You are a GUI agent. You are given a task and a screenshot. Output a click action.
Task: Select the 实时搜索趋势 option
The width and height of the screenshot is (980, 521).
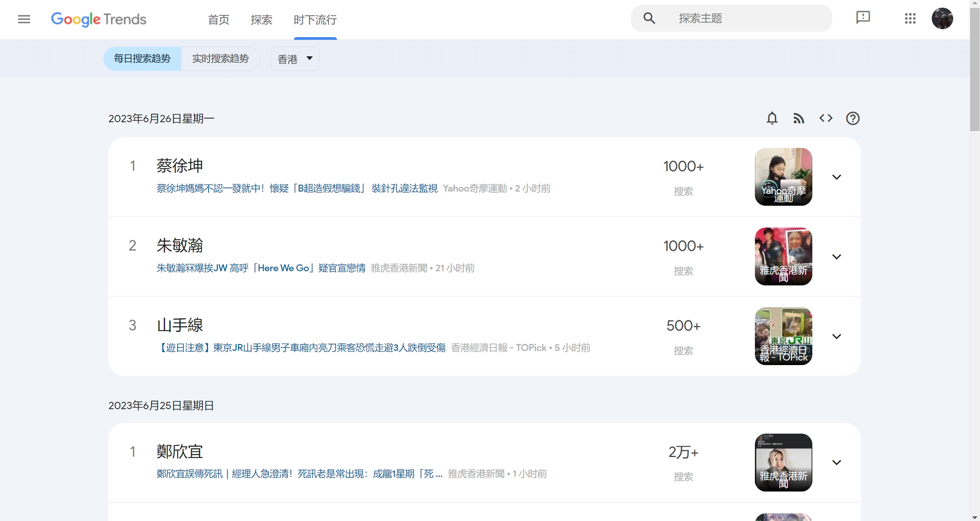click(220, 59)
